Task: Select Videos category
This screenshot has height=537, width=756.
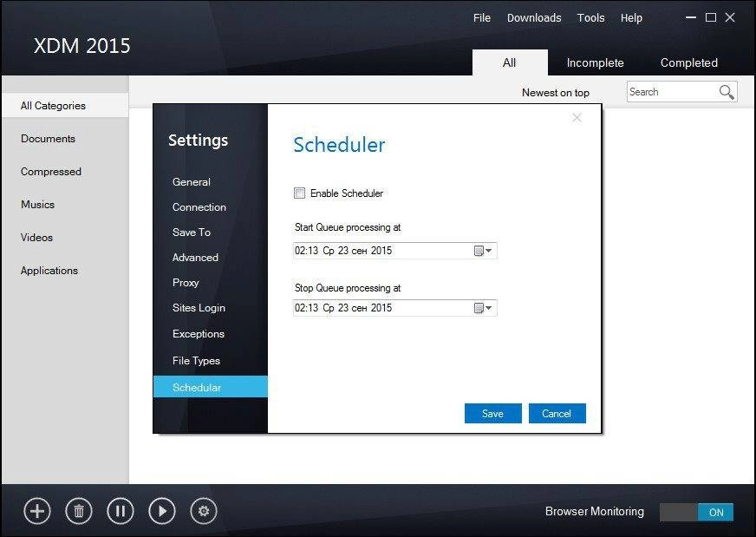Action: click(36, 238)
